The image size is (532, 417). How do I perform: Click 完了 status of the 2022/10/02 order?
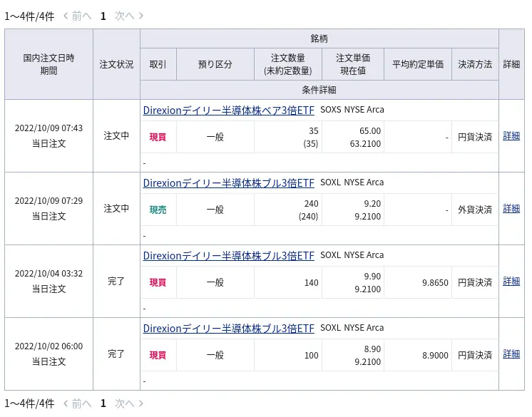(116, 354)
